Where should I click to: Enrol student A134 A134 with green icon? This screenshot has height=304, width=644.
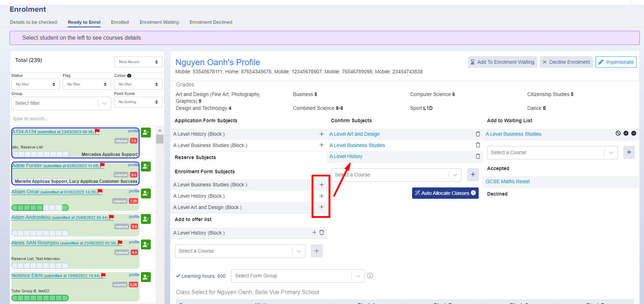146,133
